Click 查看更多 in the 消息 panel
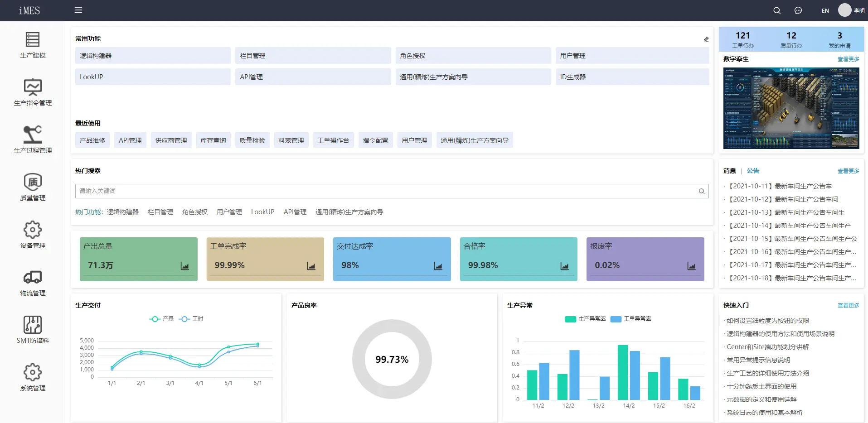The width and height of the screenshot is (868, 423). (849, 171)
